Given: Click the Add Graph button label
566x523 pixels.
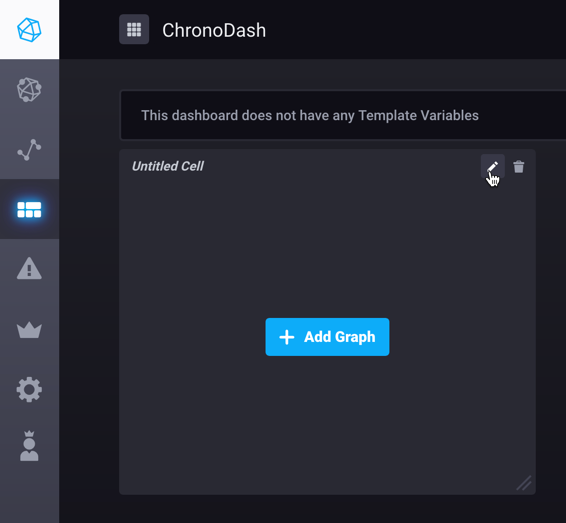Looking at the screenshot, I should click(x=339, y=337).
